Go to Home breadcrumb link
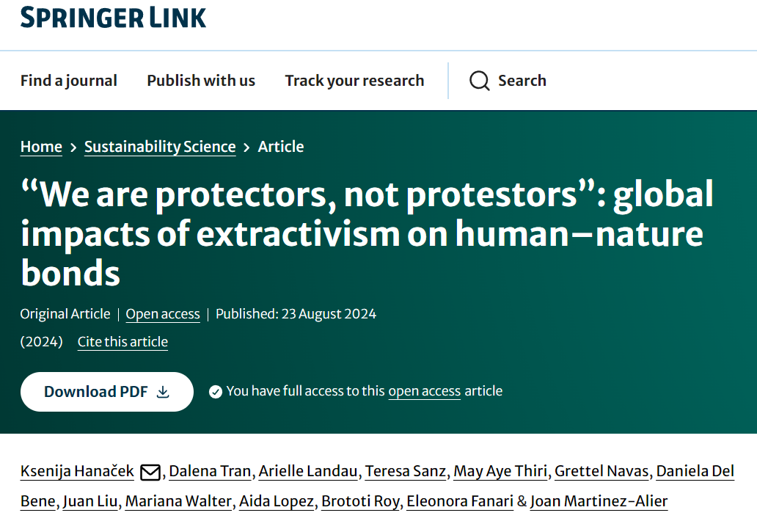This screenshot has height=532, width=757. pos(41,147)
